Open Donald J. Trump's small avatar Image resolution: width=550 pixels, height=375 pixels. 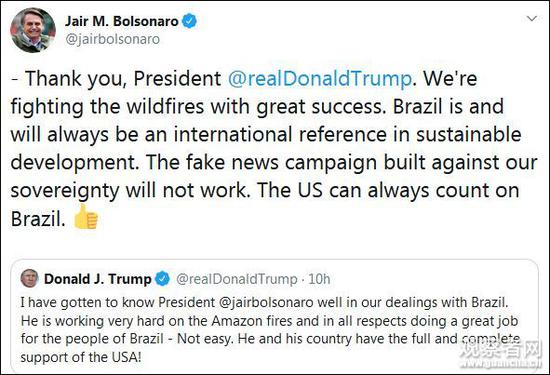[29, 279]
